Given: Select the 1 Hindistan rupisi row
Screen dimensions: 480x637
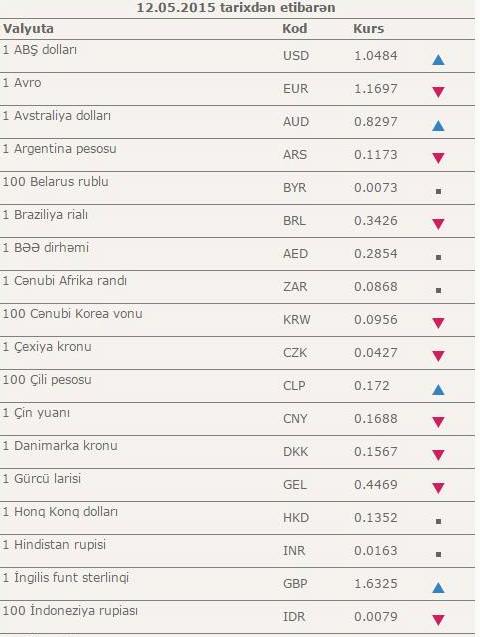Looking at the screenshot, I should [237, 551].
